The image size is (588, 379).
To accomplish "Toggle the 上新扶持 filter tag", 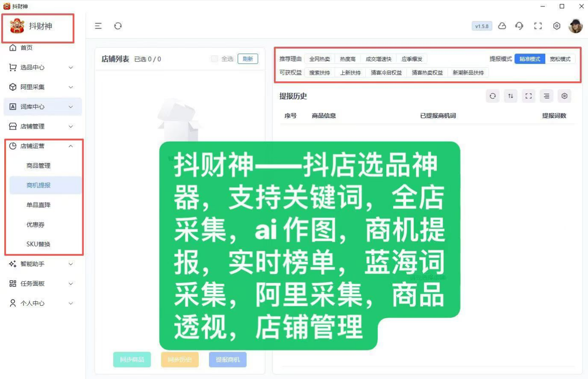I will [x=350, y=73].
